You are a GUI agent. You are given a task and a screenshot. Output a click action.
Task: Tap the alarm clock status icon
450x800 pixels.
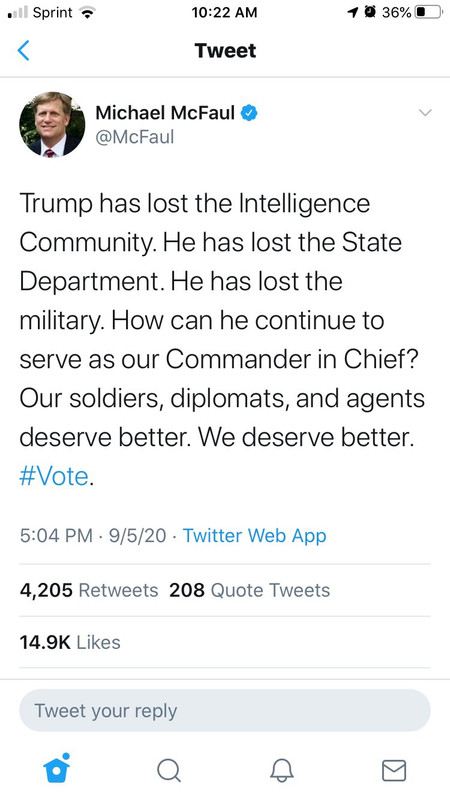tap(369, 12)
